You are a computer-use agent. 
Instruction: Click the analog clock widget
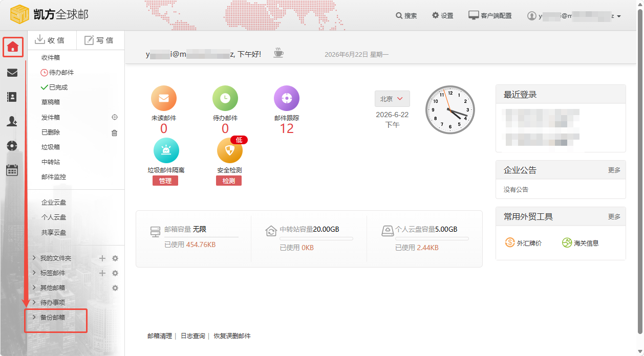click(x=450, y=110)
